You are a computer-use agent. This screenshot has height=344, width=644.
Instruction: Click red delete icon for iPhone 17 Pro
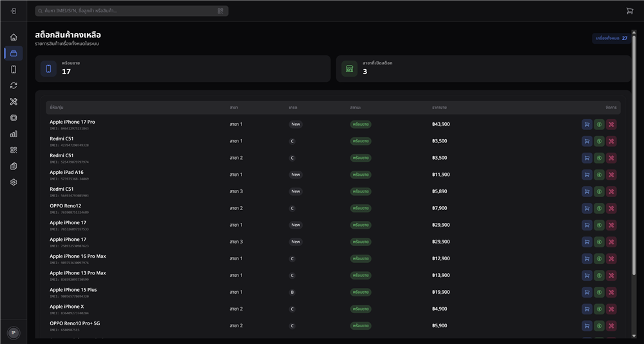tap(611, 124)
